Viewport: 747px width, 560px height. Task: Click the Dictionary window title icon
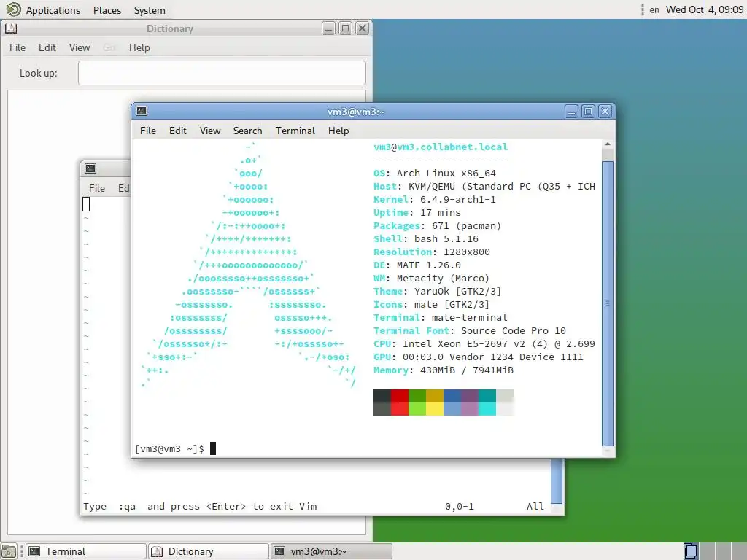tap(11, 28)
